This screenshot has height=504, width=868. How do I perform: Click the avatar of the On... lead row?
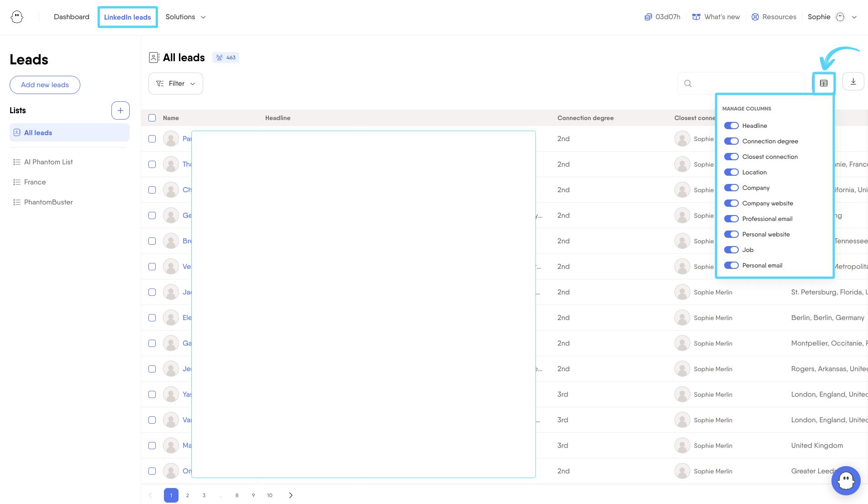pyautogui.click(x=171, y=471)
